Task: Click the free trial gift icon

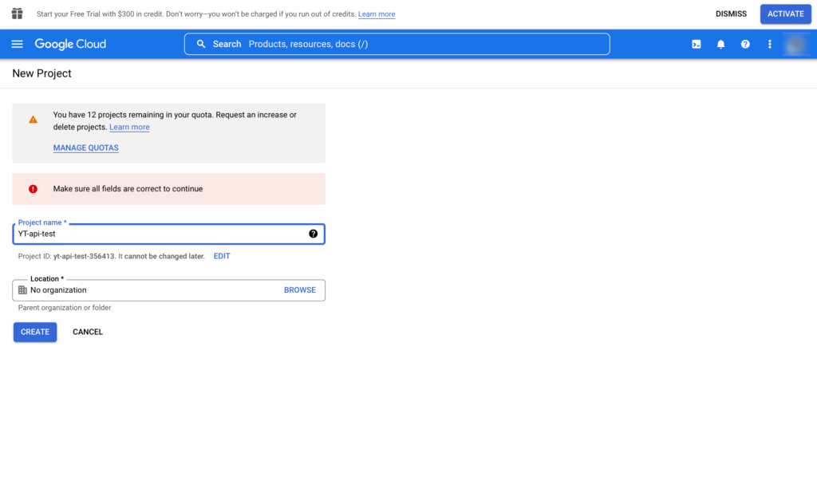Action: (x=17, y=14)
